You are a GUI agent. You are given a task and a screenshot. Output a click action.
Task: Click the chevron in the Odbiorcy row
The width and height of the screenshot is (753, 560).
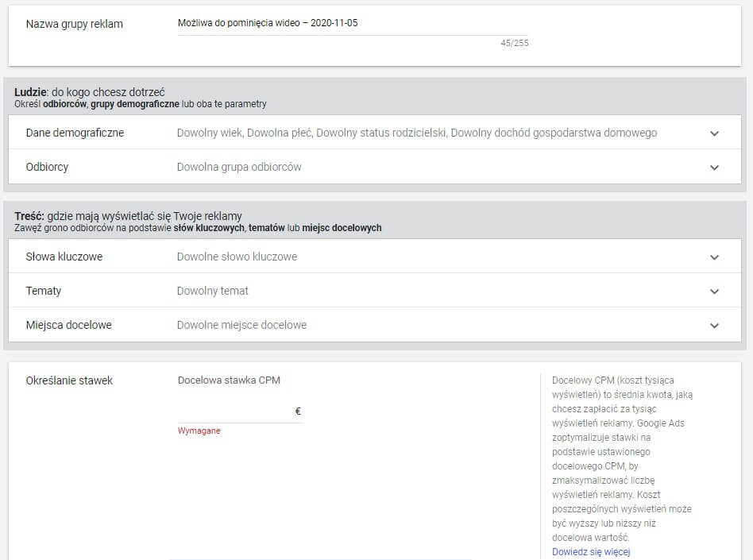pos(714,168)
